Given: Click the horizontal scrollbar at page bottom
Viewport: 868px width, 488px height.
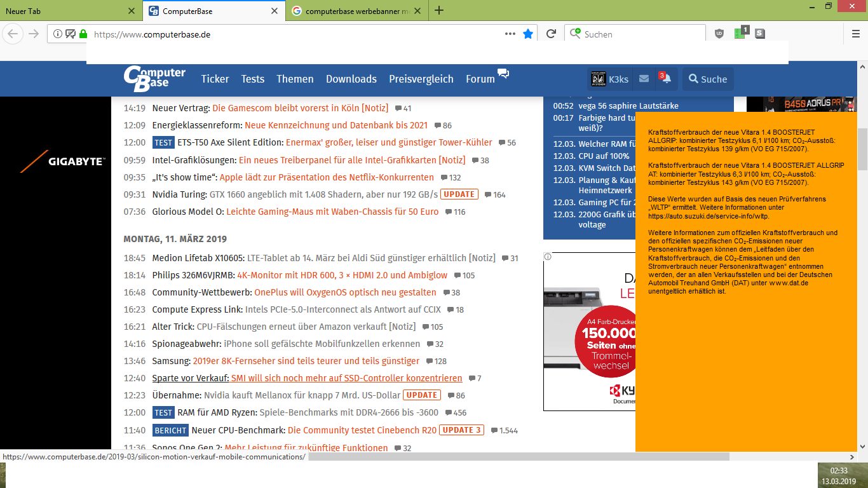Looking at the screenshot, I should (x=519, y=457).
